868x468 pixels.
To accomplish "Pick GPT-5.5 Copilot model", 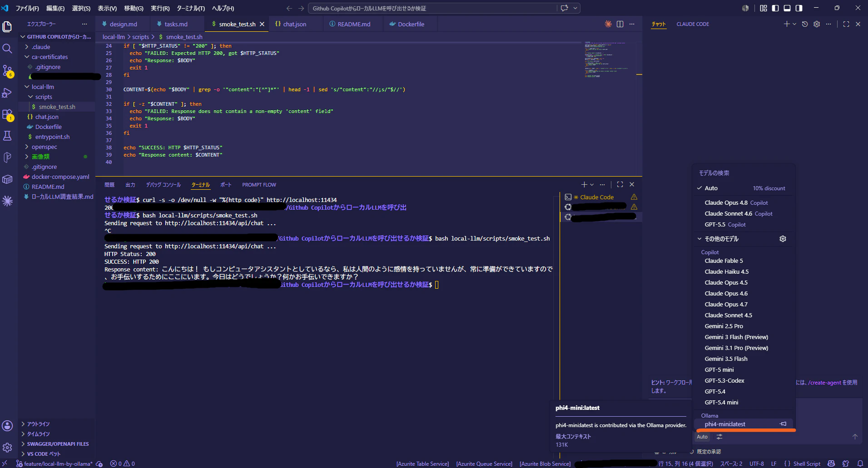I will (x=744, y=225).
